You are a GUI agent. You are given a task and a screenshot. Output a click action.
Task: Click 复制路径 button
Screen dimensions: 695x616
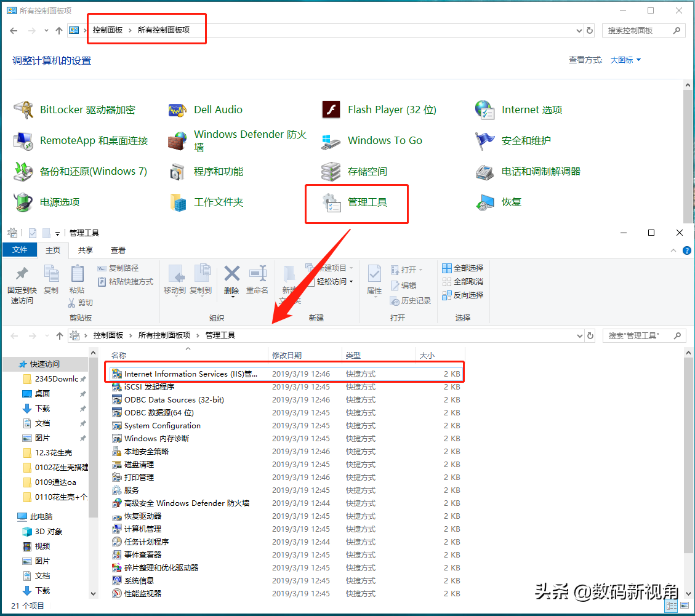pos(118,268)
